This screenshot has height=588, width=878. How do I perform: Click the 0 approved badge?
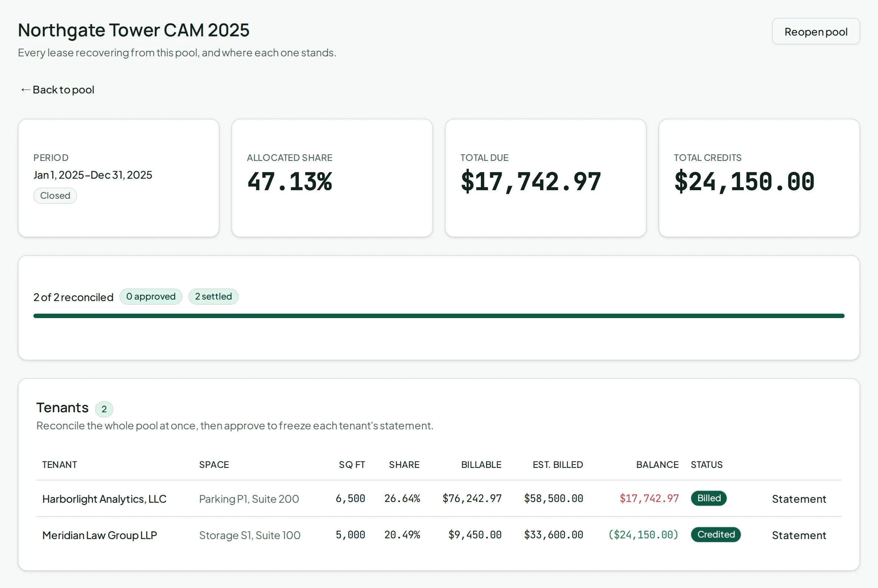[151, 297]
